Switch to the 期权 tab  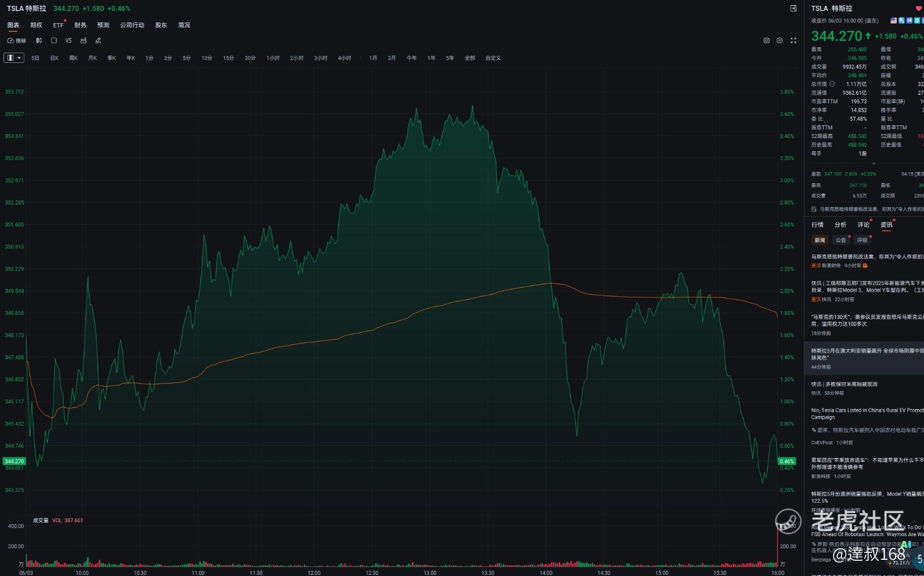tap(36, 25)
